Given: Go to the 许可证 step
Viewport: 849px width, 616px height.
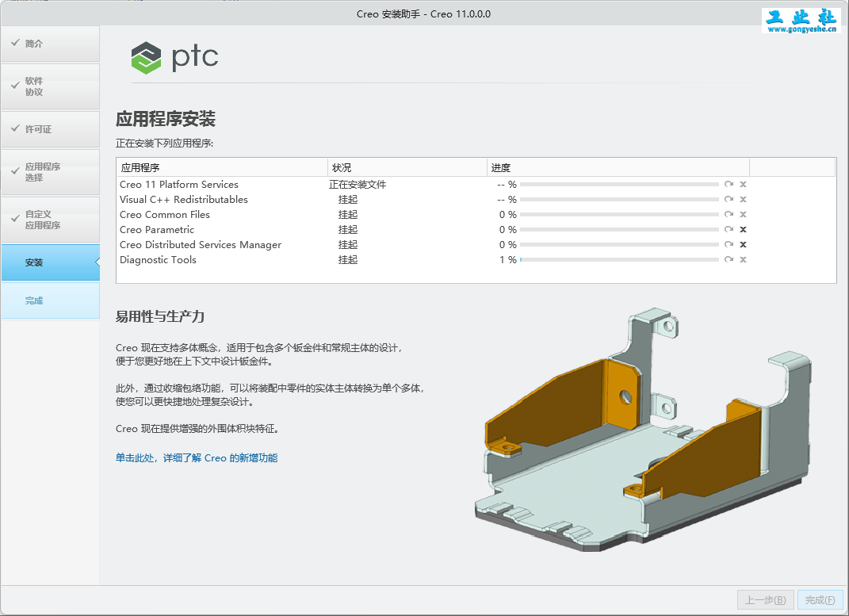Looking at the screenshot, I should pos(51,129).
